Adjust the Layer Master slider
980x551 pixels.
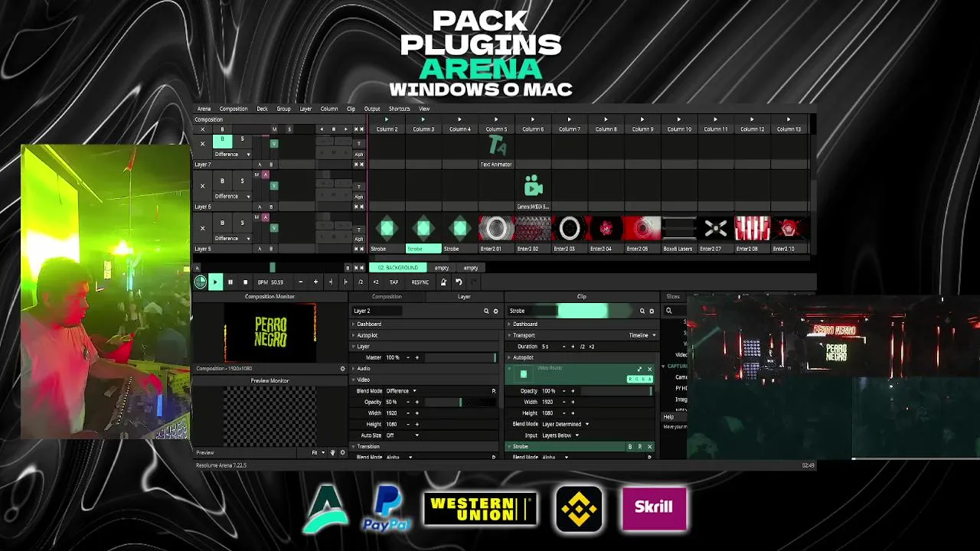[x=460, y=357]
